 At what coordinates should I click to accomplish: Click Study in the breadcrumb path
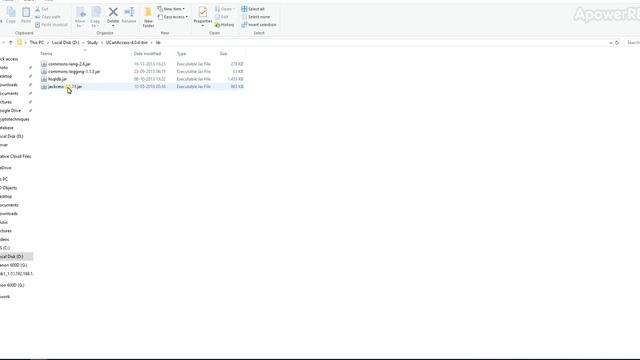92,42
